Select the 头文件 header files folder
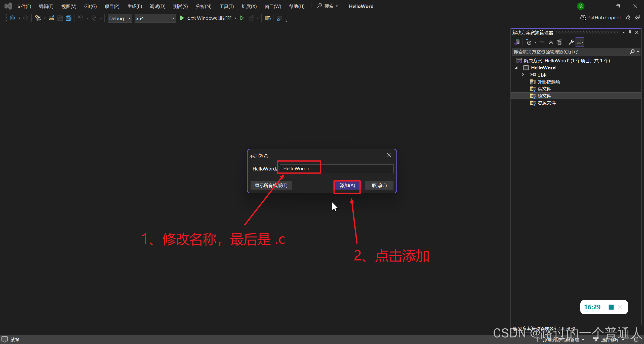 coord(544,89)
